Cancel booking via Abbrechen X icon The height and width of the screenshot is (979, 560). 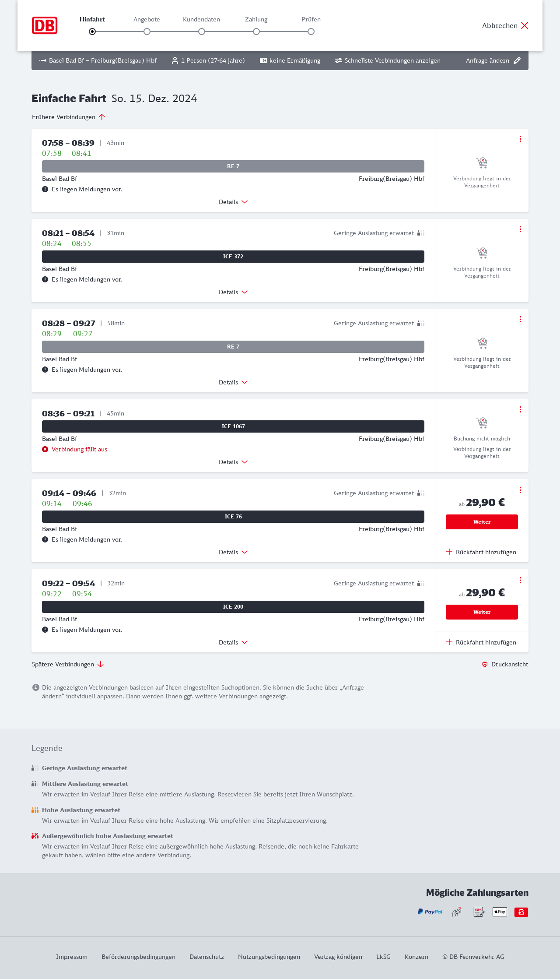click(x=525, y=25)
